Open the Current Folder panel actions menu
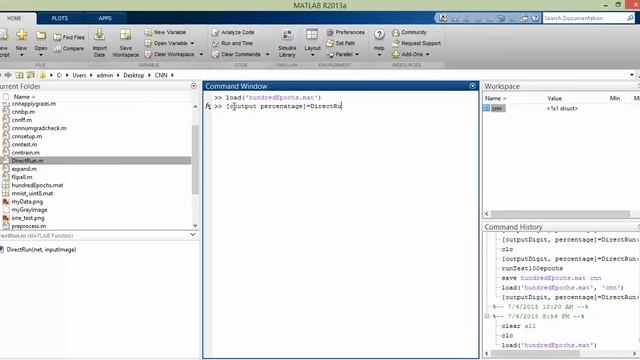This screenshot has height=360, width=640. click(193, 86)
